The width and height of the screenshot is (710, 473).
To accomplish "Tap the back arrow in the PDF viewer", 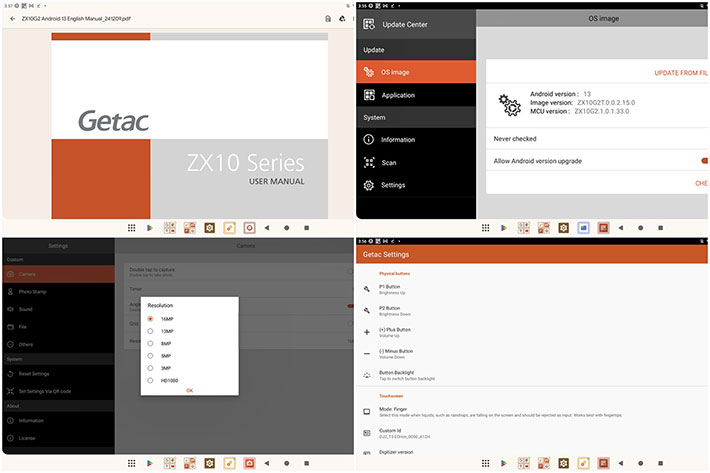I will [12, 18].
